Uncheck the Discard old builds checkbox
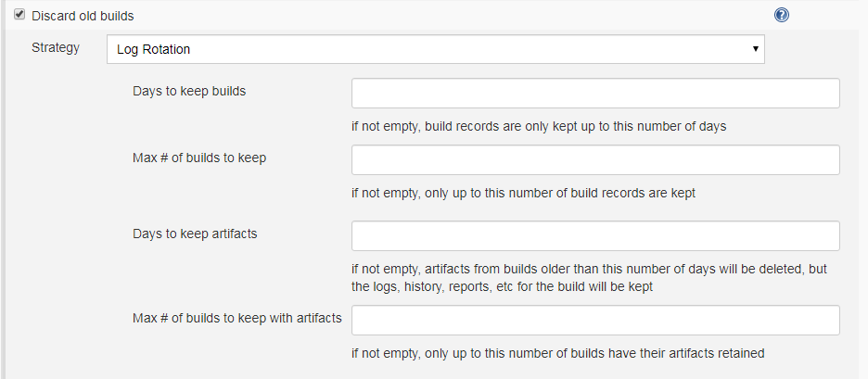This screenshot has height=379, width=868. pyautogui.click(x=19, y=15)
